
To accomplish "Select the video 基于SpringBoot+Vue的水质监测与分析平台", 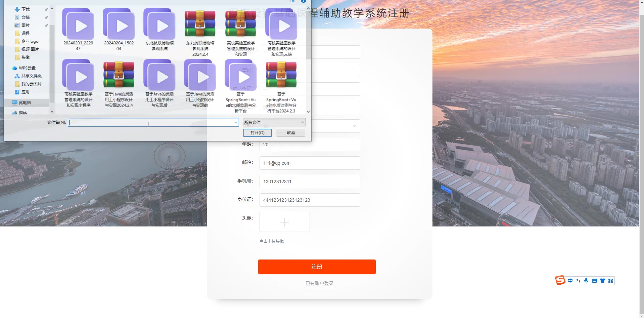I will (x=241, y=86).
